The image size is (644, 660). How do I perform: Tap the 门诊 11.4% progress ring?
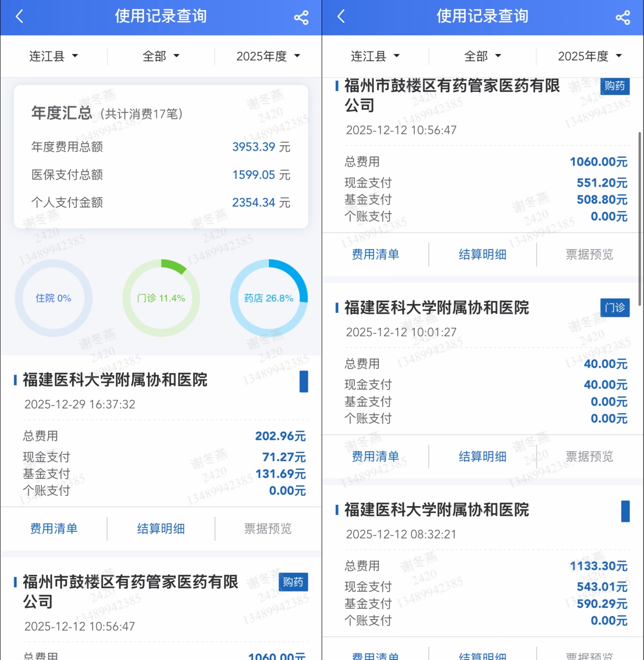click(161, 298)
